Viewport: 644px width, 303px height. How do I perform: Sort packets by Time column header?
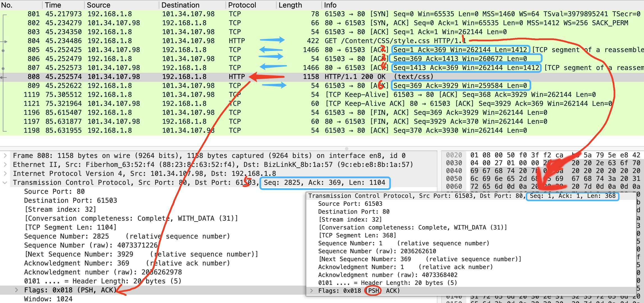coord(53,5)
